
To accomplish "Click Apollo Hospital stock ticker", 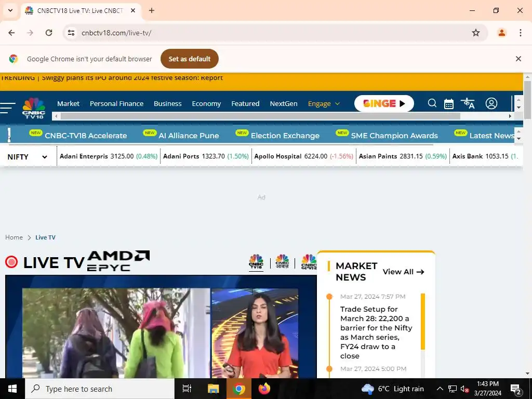I will (x=303, y=156).
